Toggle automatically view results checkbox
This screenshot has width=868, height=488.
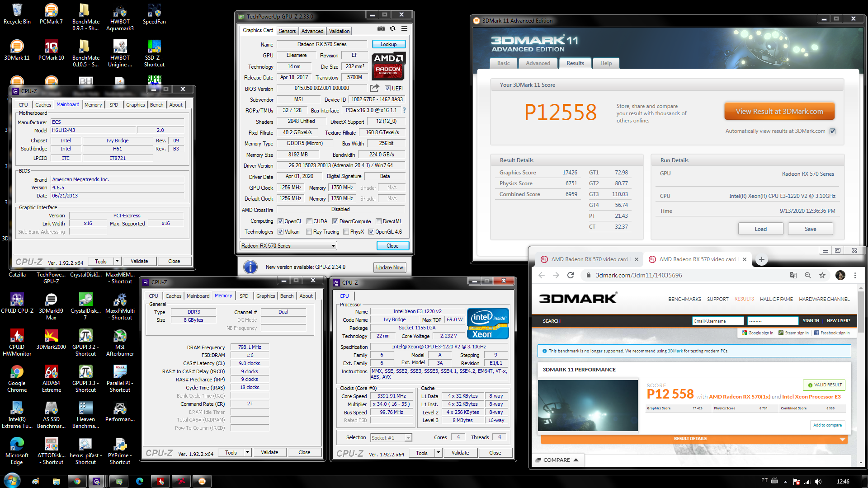tap(833, 131)
